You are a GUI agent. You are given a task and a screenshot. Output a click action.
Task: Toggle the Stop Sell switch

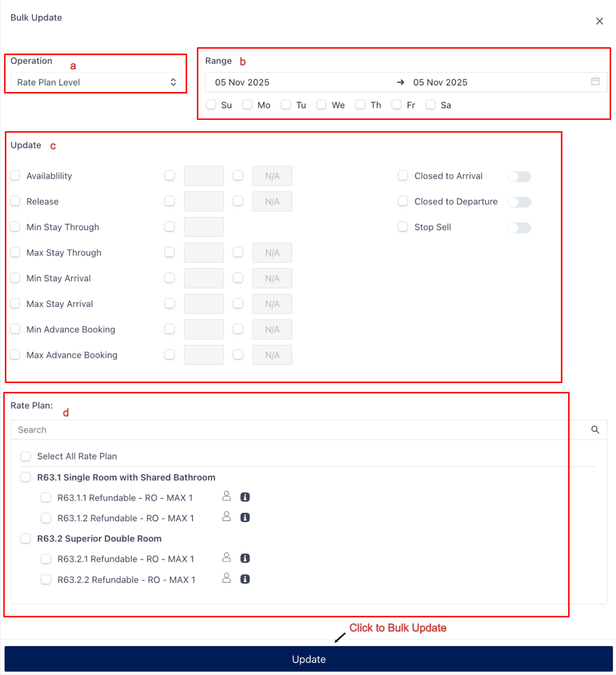coord(519,228)
